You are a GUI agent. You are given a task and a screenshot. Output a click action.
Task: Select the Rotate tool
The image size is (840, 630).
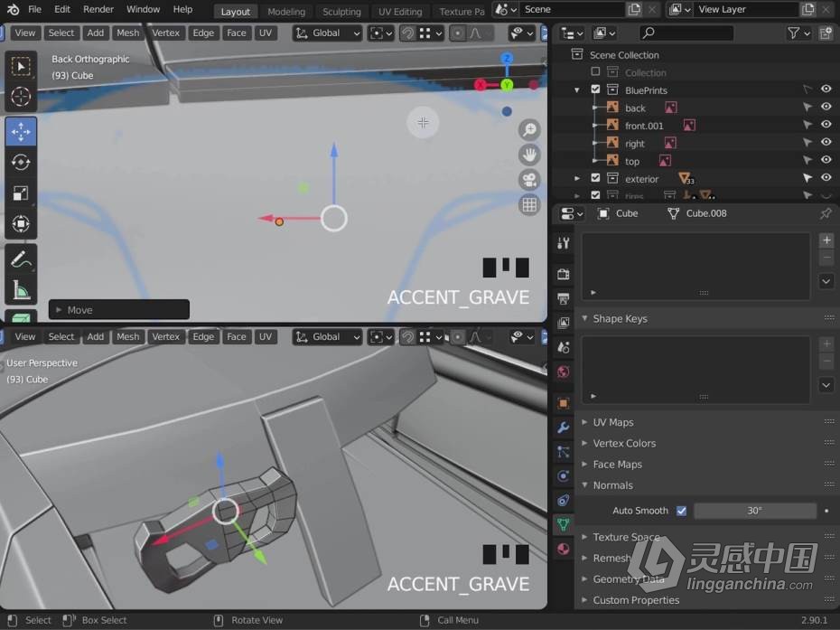[x=21, y=162]
